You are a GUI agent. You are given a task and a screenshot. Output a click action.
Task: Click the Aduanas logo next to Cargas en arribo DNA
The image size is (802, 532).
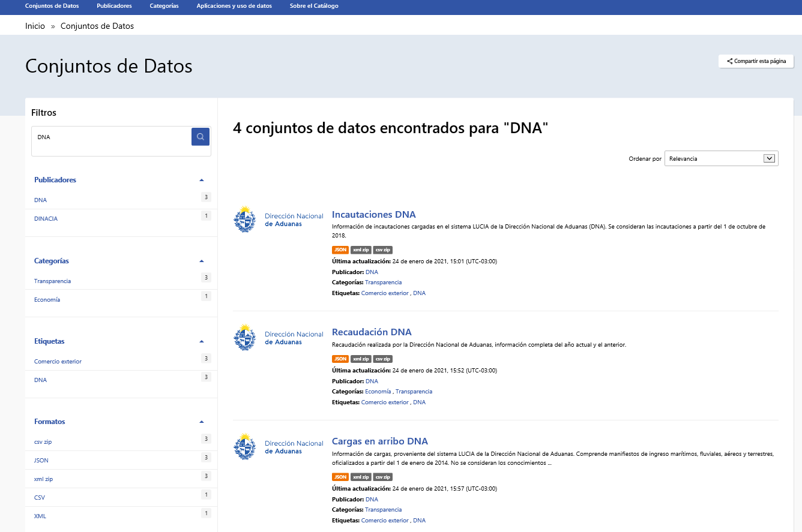pyautogui.click(x=279, y=446)
